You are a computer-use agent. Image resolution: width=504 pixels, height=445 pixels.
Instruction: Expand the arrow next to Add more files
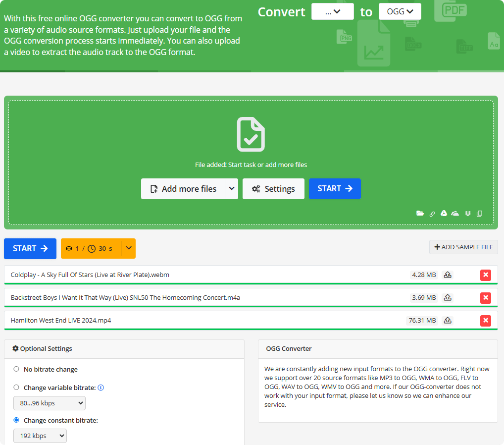pyautogui.click(x=232, y=189)
